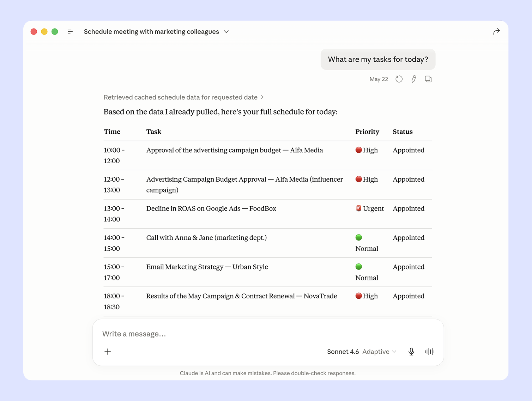Screen dimensions: 532x401
Task: Click the Time column header
Action: (112, 132)
